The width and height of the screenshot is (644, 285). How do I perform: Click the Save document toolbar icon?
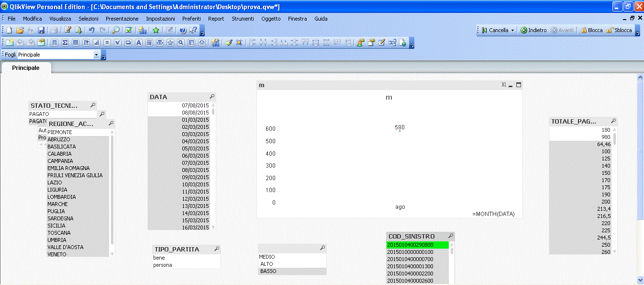pyautogui.click(x=41, y=30)
